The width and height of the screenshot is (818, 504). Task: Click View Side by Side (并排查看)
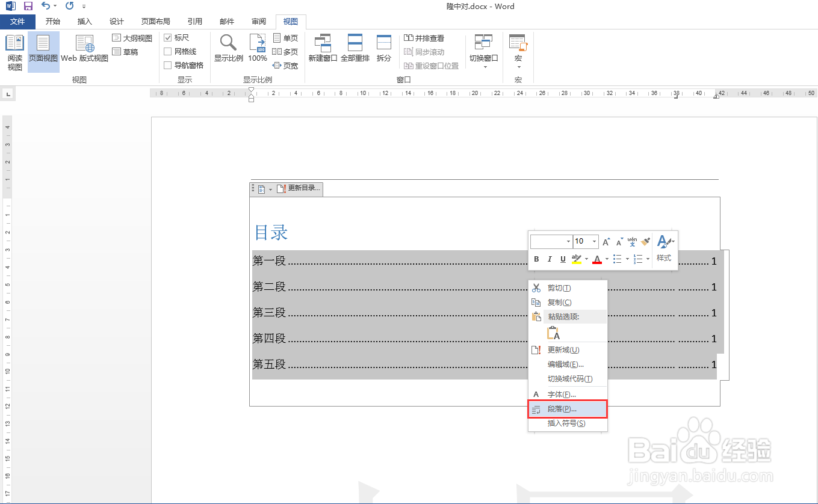[x=424, y=38]
